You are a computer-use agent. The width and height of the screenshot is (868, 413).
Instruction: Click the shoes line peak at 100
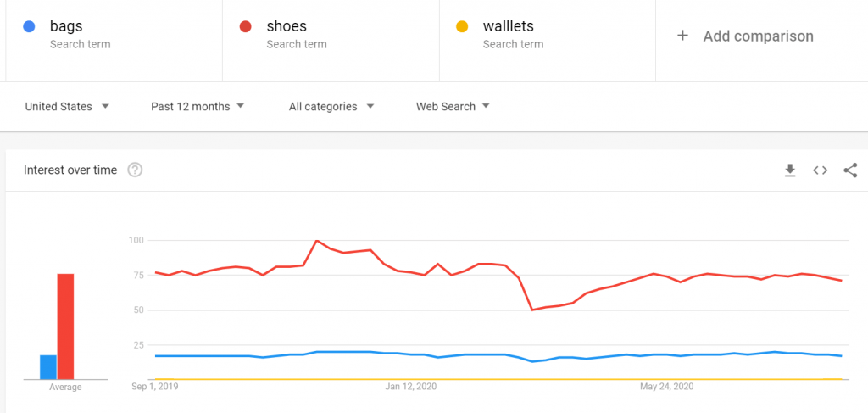(317, 240)
